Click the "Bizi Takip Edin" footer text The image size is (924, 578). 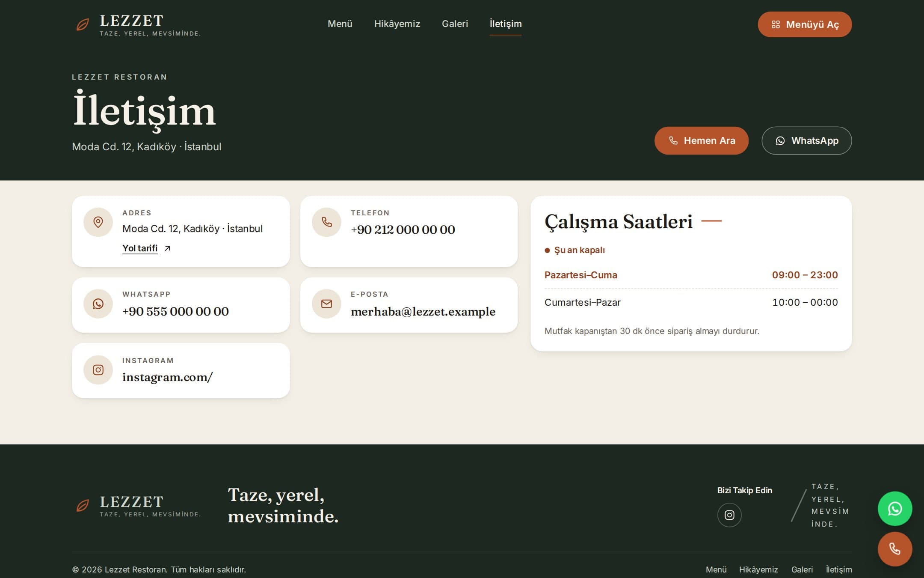click(745, 490)
